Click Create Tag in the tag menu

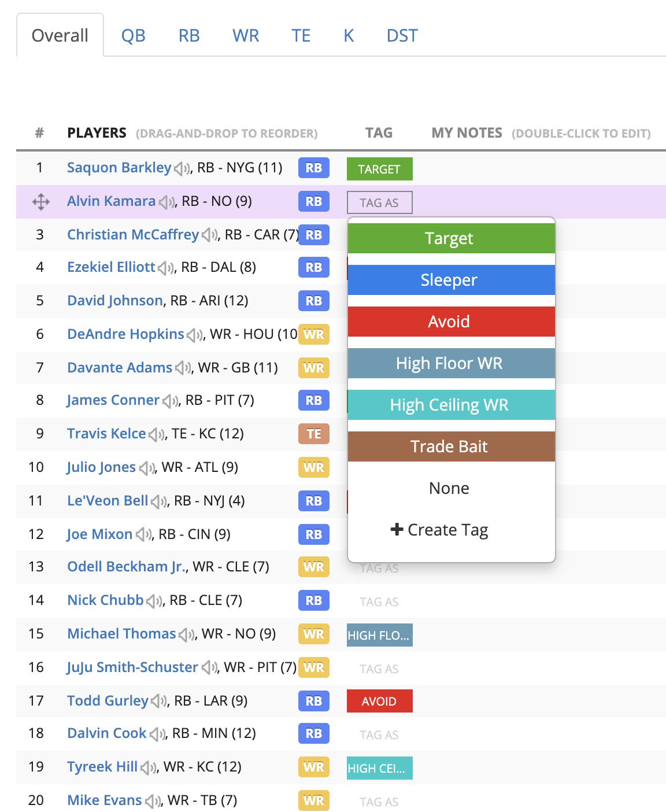(452, 530)
